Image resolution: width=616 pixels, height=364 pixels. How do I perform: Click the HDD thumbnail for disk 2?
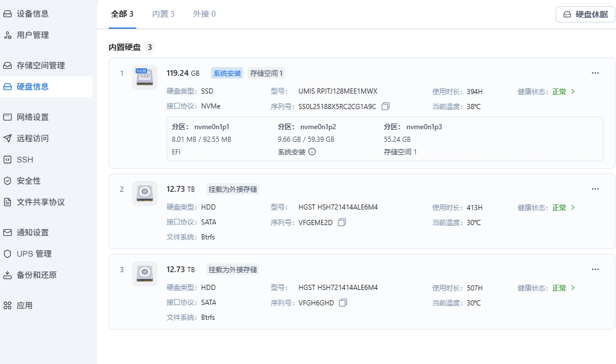tap(145, 193)
